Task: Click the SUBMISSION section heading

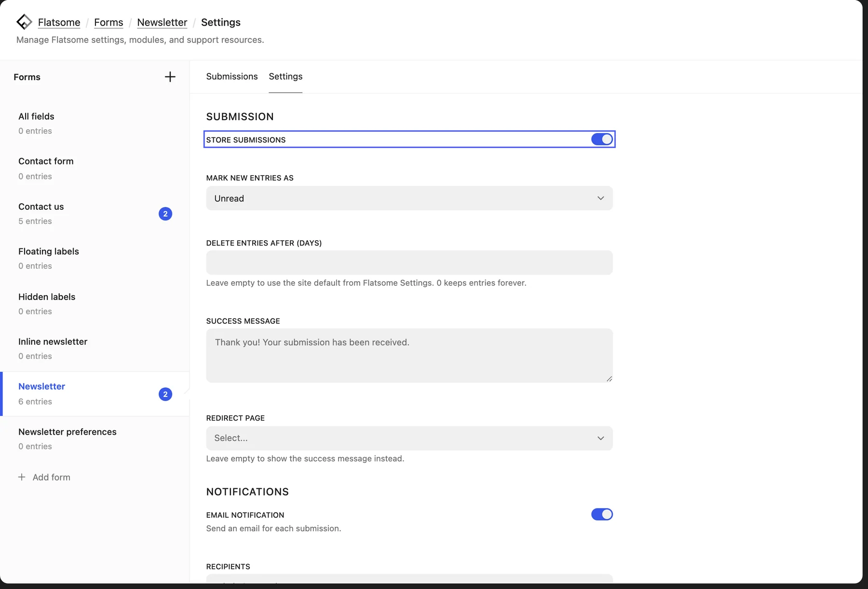Action: 240,117
